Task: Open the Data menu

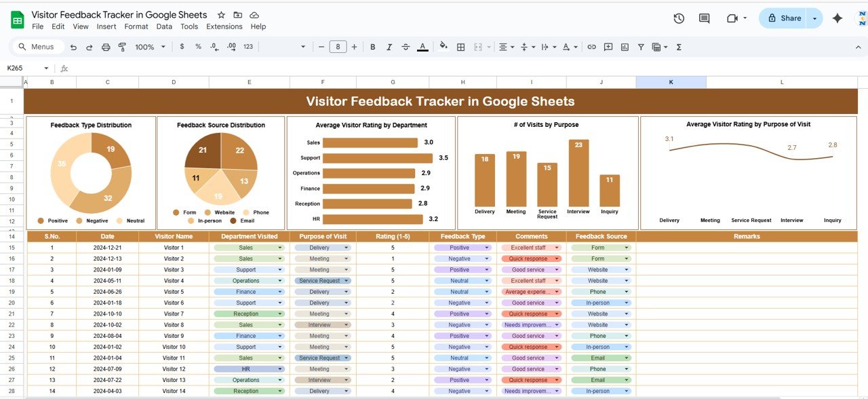Action: [164, 26]
